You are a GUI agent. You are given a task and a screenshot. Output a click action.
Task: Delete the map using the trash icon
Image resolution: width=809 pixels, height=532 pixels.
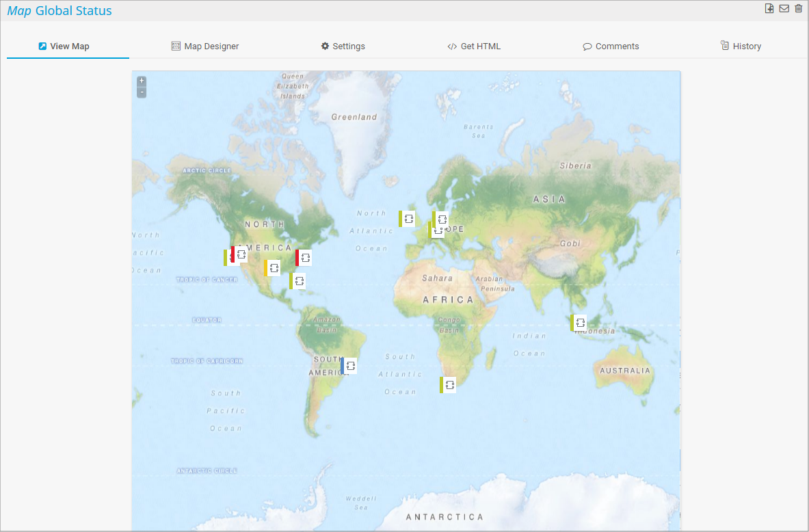pos(798,9)
